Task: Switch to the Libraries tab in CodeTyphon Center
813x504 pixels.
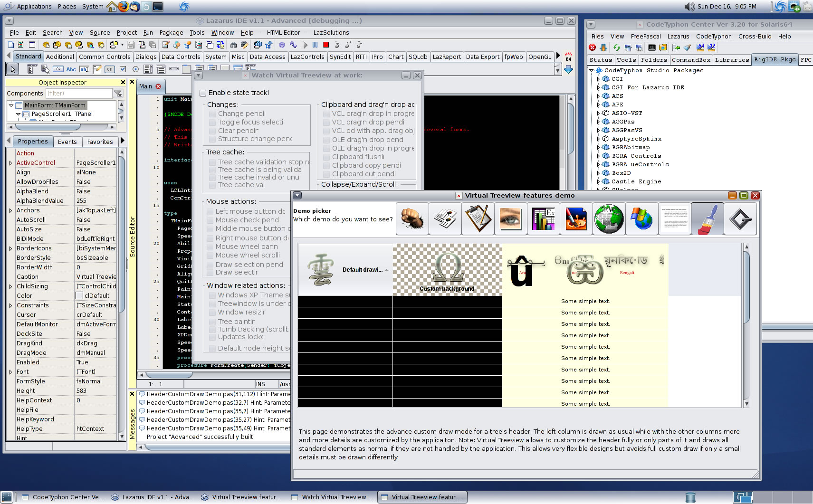Action: coord(732,60)
